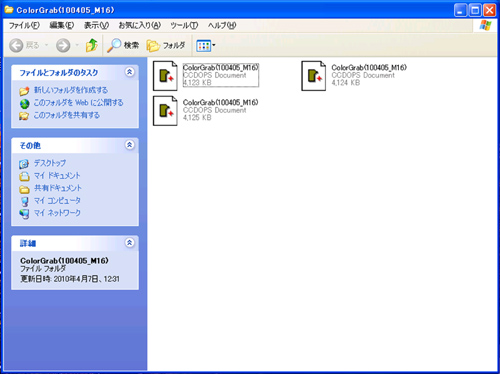Screen dimensions: 500x374
Task: Select the 4,124 KB CCDOPS document icon
Action: 313,76
